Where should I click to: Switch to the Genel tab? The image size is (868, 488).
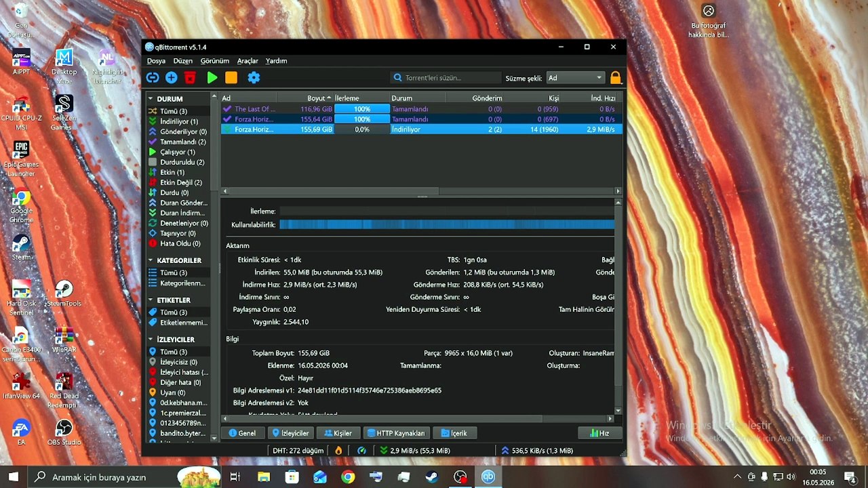pos(242,433)
